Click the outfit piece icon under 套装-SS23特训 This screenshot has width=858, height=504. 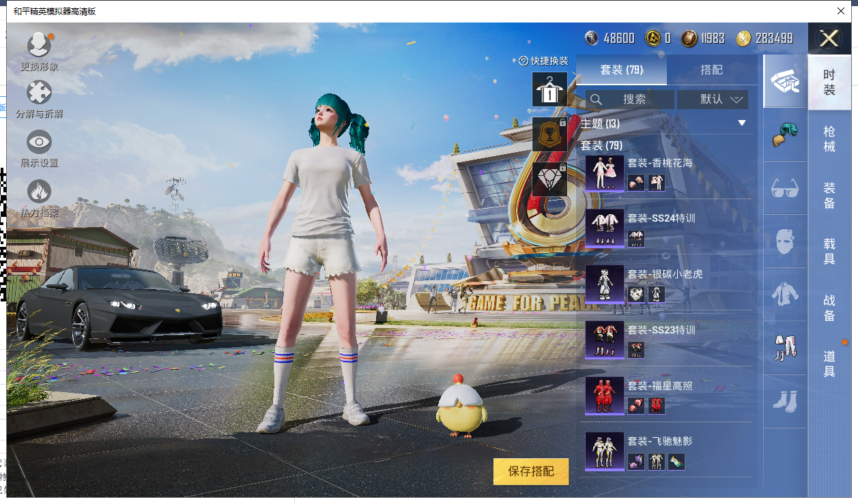636,350
